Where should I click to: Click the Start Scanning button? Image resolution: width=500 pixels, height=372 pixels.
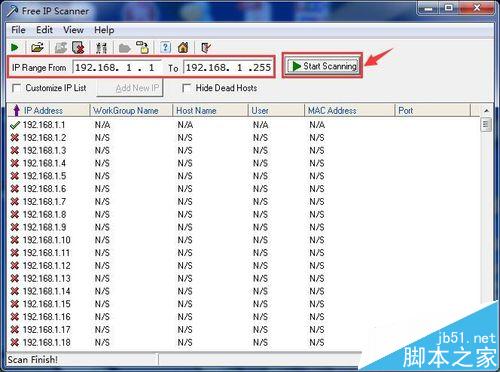[322, 66]
